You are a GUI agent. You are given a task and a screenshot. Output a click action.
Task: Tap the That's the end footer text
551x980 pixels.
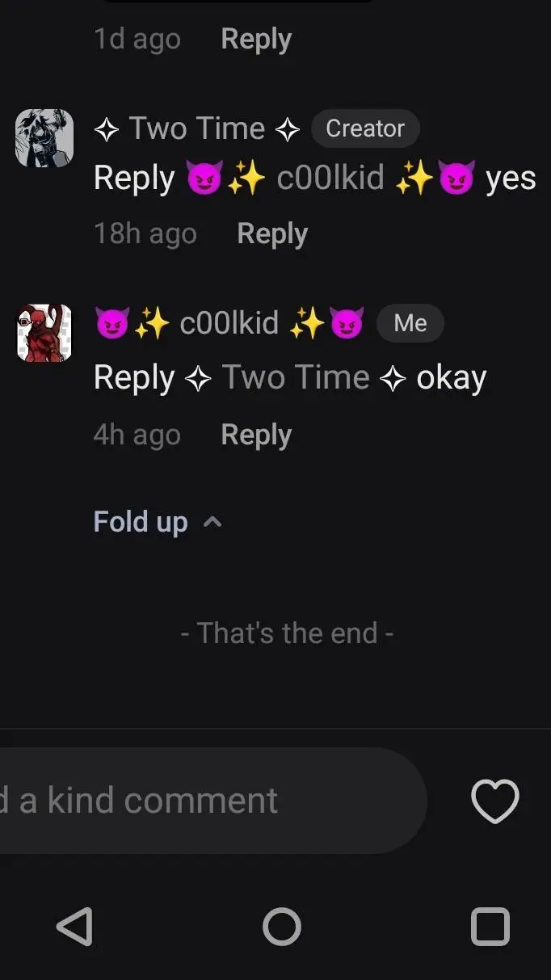(x=287, y=633)
